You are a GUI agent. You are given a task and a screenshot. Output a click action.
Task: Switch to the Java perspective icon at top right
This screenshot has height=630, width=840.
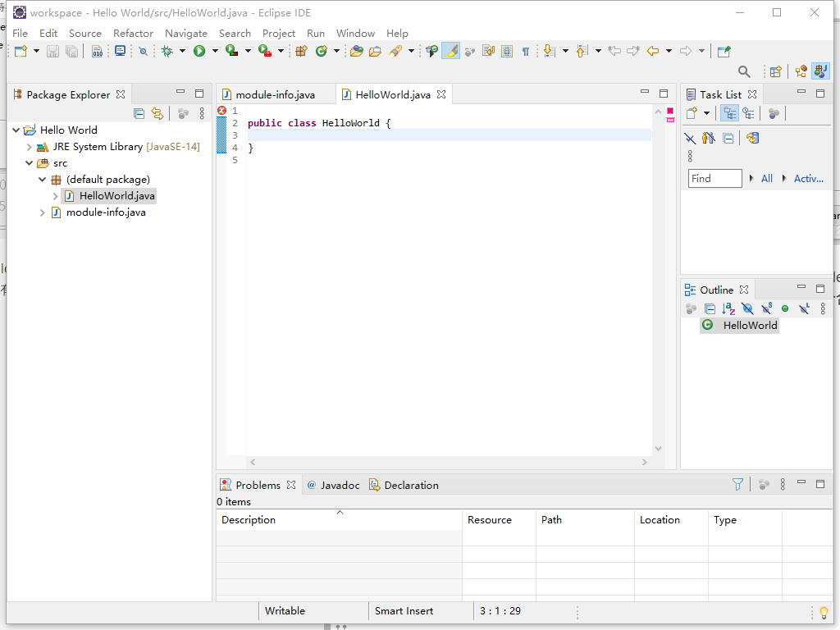click(x=820, y=71)
